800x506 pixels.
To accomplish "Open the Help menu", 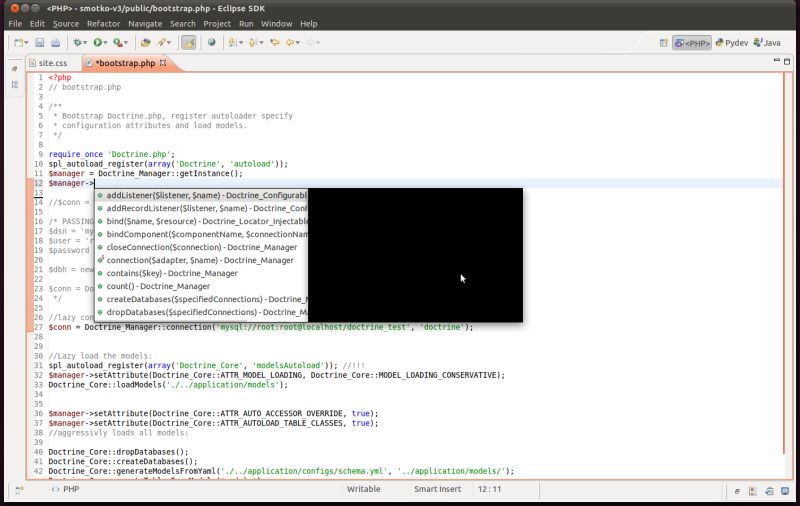I will [308, 23].
